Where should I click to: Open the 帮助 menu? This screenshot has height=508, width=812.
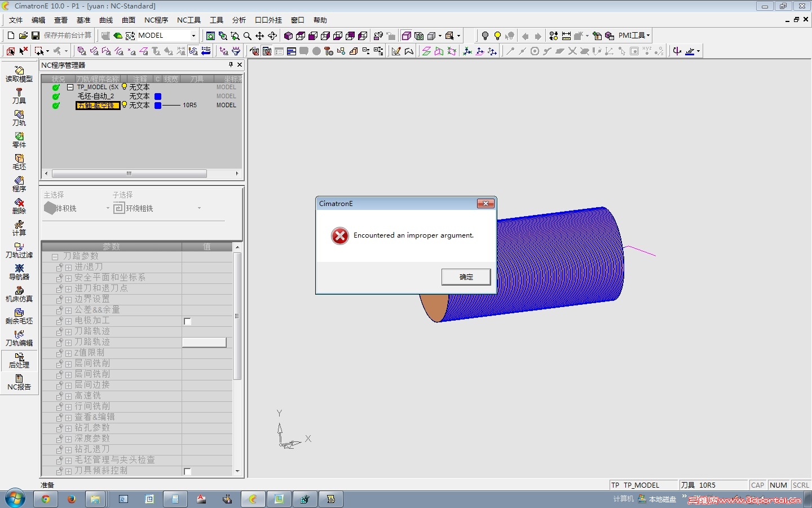coord(320,20)
